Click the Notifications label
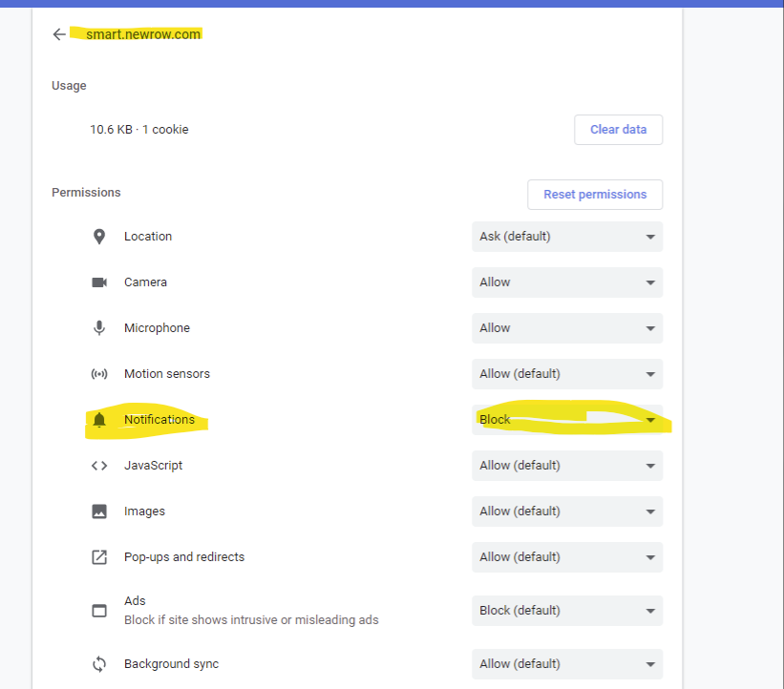This screenshot has width=784, height=689. click(x=159, y=420)
